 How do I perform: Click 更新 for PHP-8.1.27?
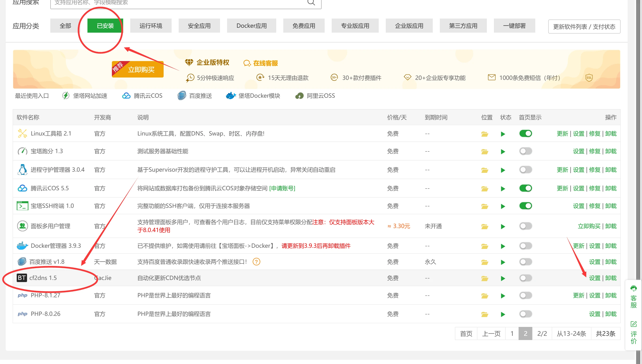pos(579,295)
